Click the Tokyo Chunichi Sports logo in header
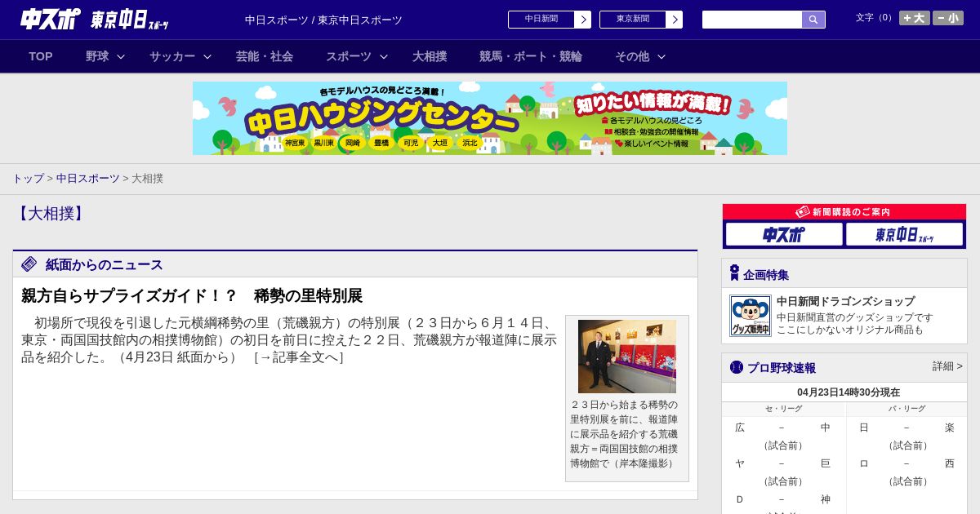This screenshot has height=514, width=980. tap(130, 20)
